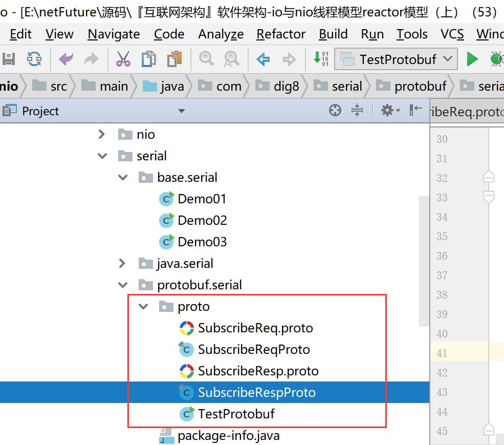Image resolution: width=504 pixels, height=445 pixels.
Task: Click the Replace magnifier icon
Action: coord(231,59)
